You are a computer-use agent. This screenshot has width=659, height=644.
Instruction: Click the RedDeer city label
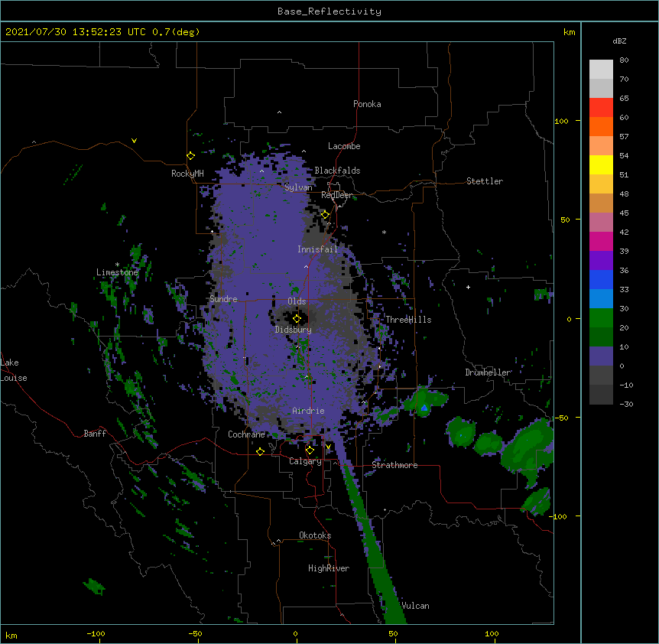[336, 195]
